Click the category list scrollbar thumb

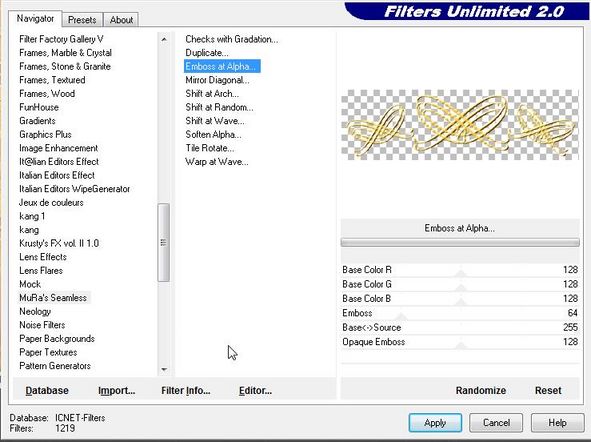pyautogui.click(x=164, y=242)
